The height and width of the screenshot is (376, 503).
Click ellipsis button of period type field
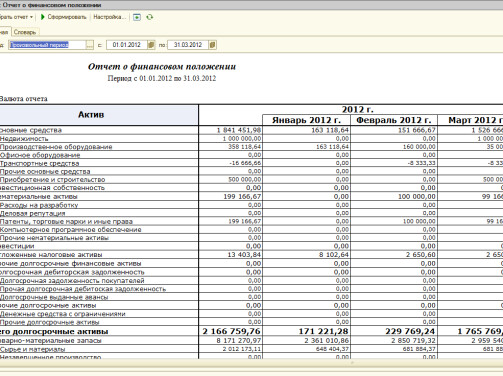click(x=89, y=45)
